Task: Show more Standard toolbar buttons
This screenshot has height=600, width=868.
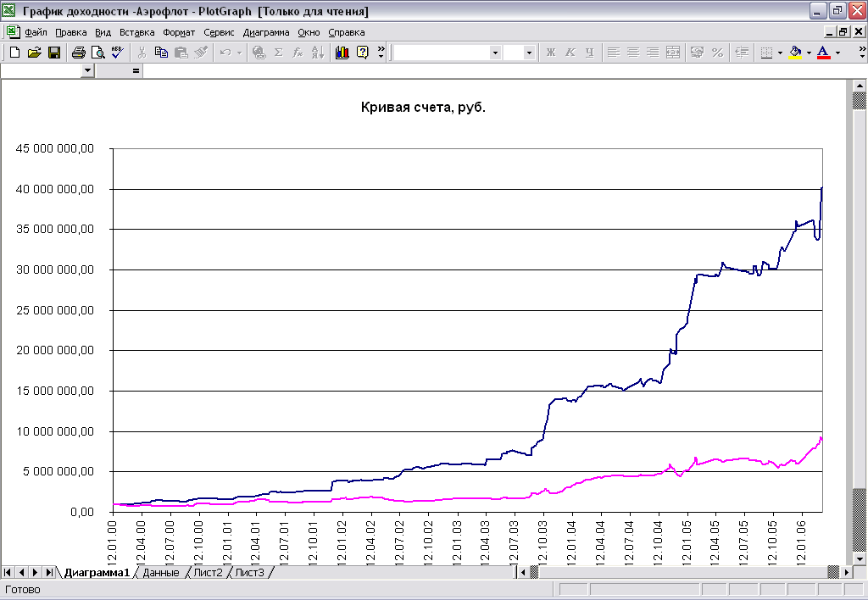Action: click(x=381, y=53)
